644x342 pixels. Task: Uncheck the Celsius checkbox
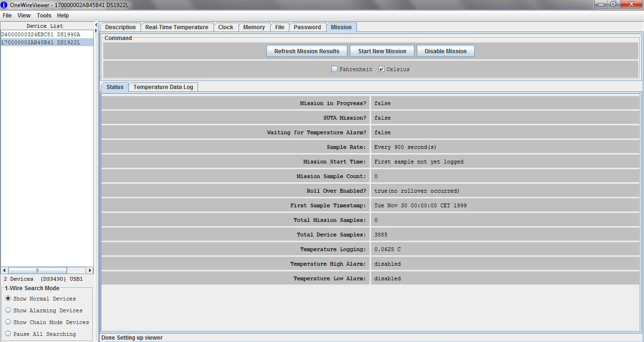pos(382,69)
